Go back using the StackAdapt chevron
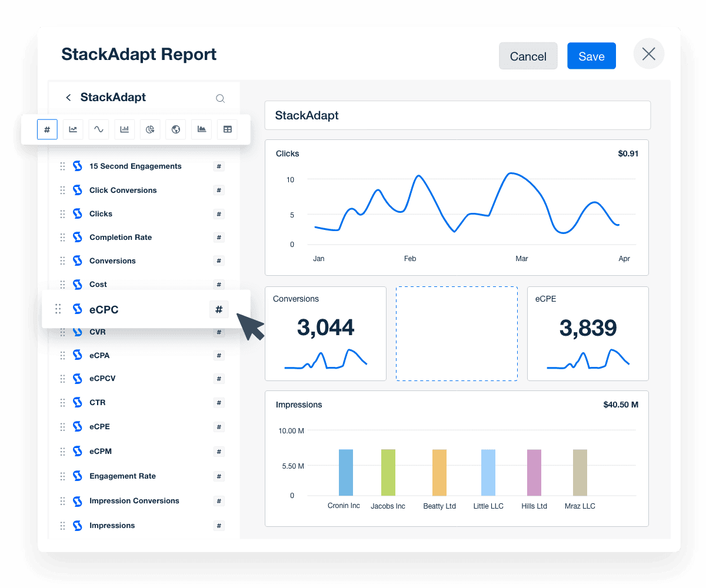This screenshot has width=706, height=588. pos(68,98)
